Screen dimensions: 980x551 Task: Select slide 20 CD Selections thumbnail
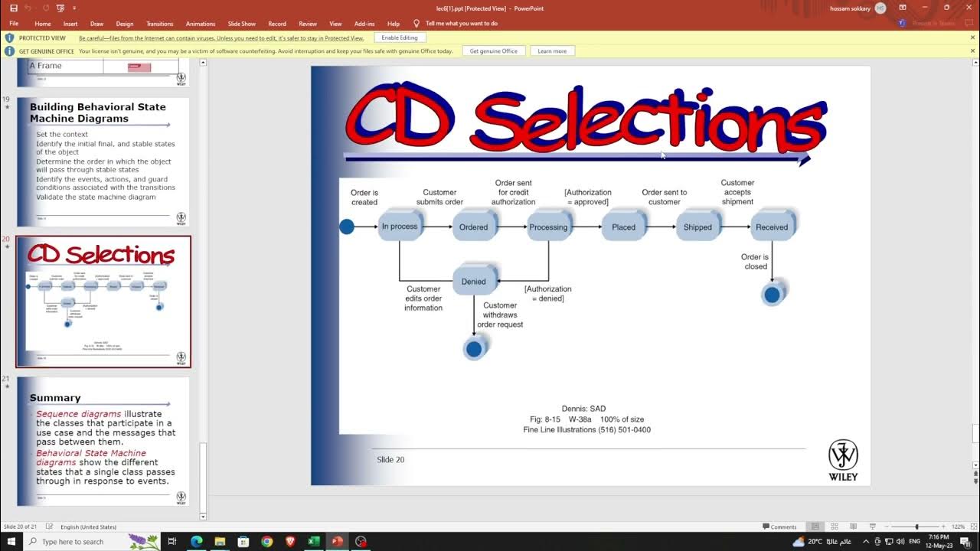[x=103, y=302]
